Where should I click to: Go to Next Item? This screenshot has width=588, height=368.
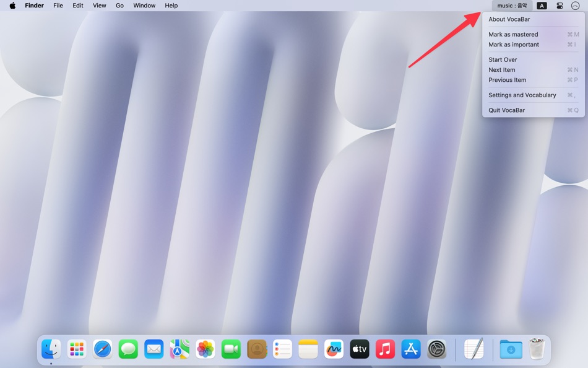pos(534,70)
